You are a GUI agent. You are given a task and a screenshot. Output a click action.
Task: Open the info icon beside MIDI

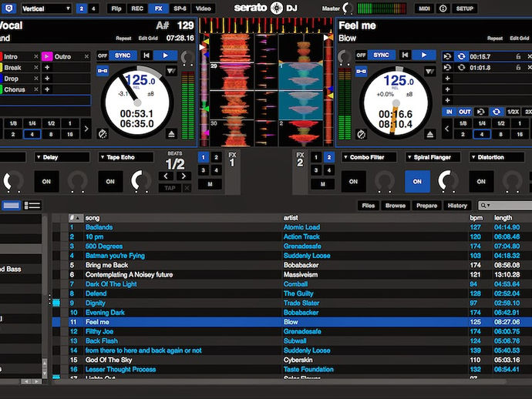[443, 8]
